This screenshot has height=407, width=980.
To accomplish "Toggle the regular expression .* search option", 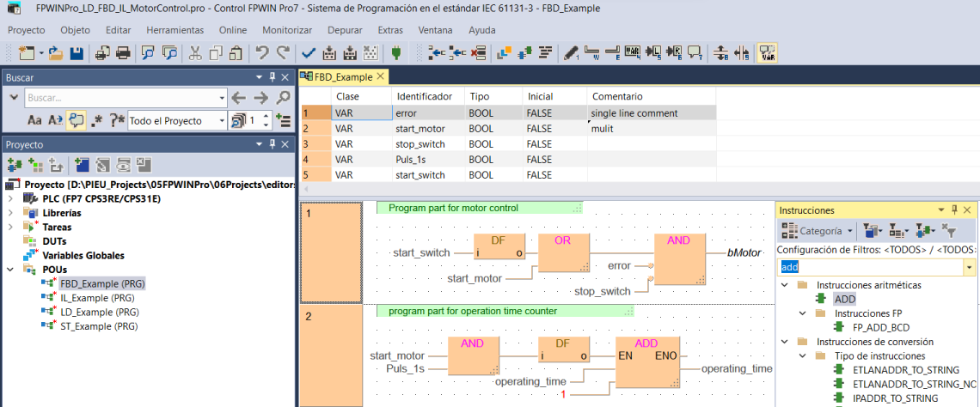I will [97, 120].
